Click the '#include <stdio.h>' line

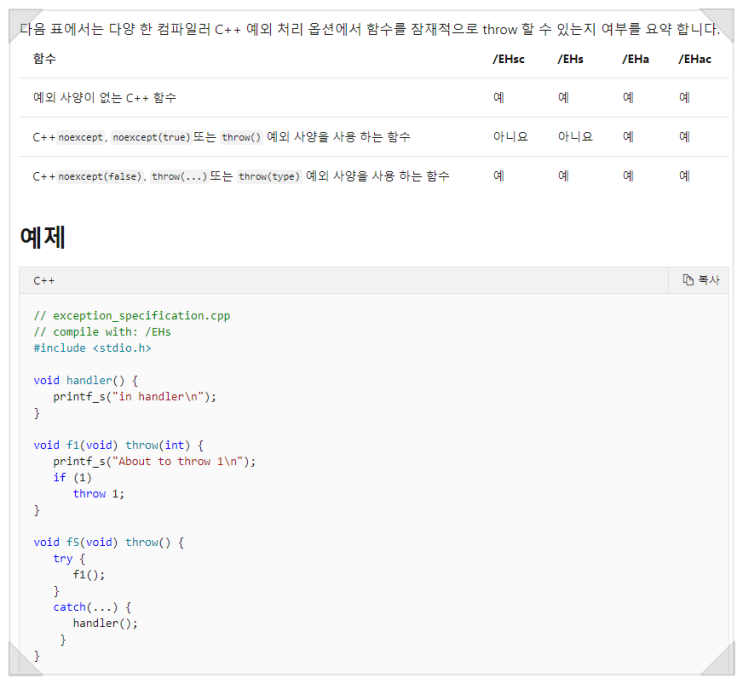click(x=92, y=348)
